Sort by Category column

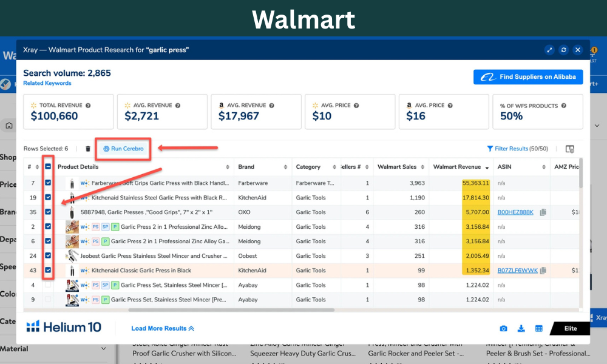click(334, 167)
